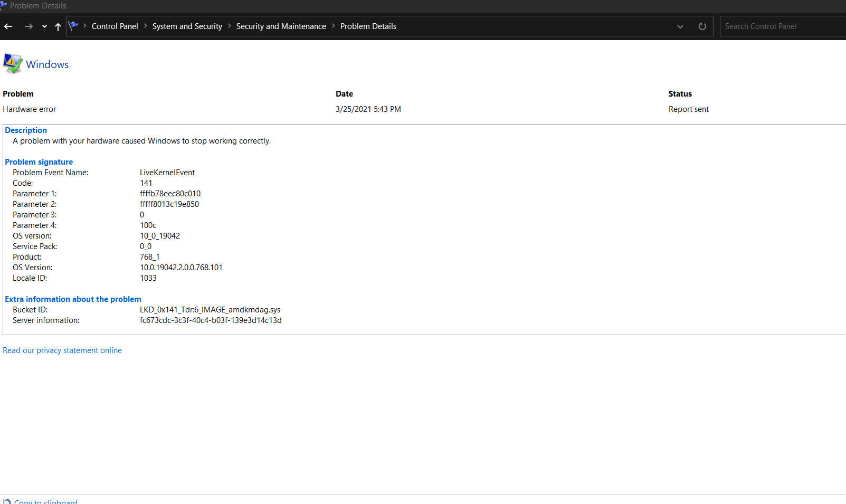
Task: Open address bar history dropdown
Action: [680, 26]
